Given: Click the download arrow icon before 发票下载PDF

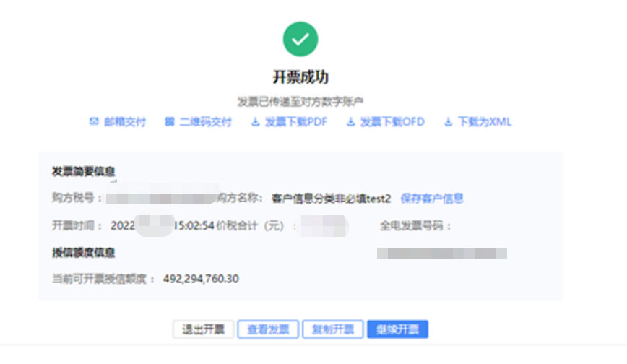Looking at the screenshot, I should (256, 122).
